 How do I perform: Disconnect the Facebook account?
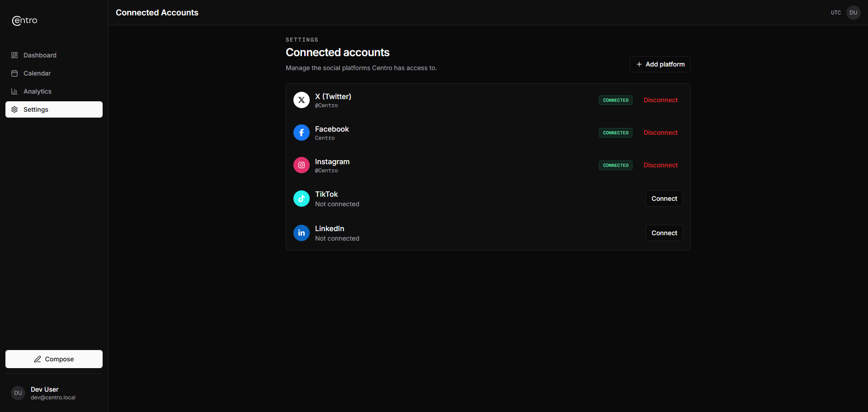click(x=660, y=133)
